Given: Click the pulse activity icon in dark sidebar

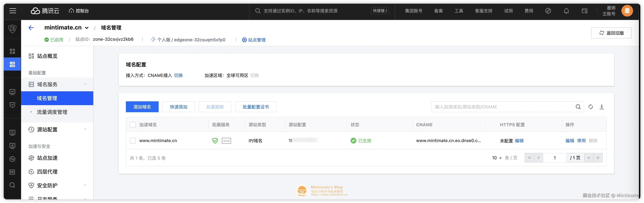Looking at the screenshot, I should (x=12, y=159).
